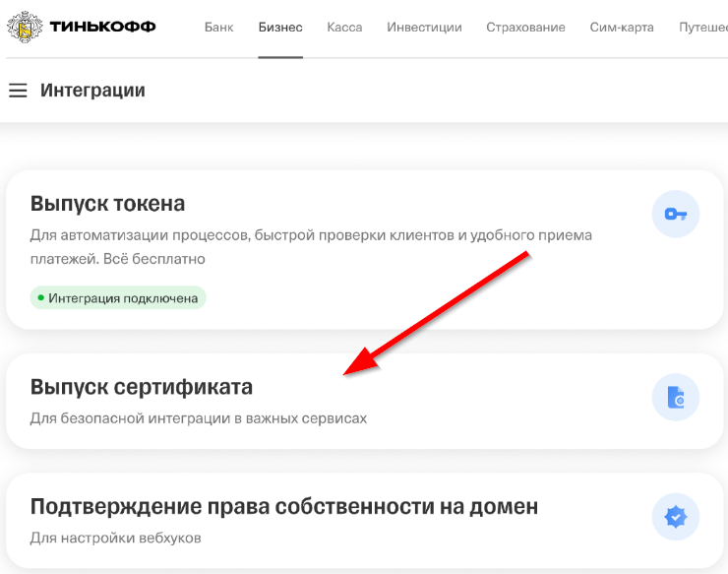The image size is (728, 574).
Task: Click the Tinkoff crest logo
Action: point(25,27)
